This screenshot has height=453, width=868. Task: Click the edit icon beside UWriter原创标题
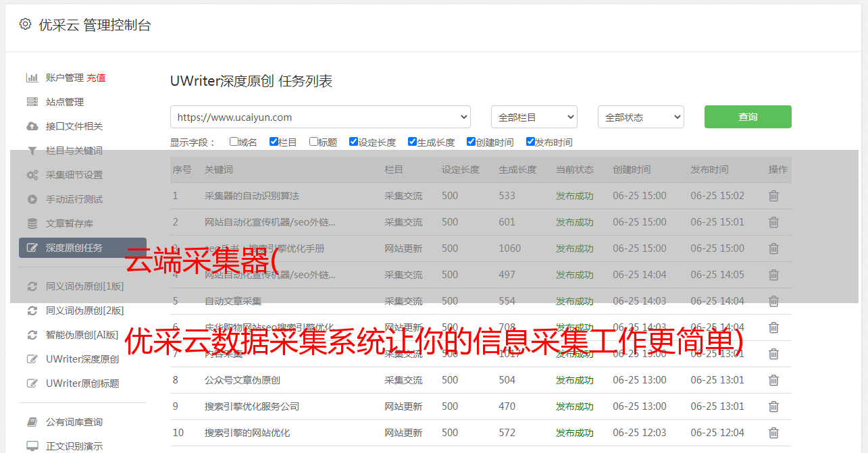tap(32, 383)
